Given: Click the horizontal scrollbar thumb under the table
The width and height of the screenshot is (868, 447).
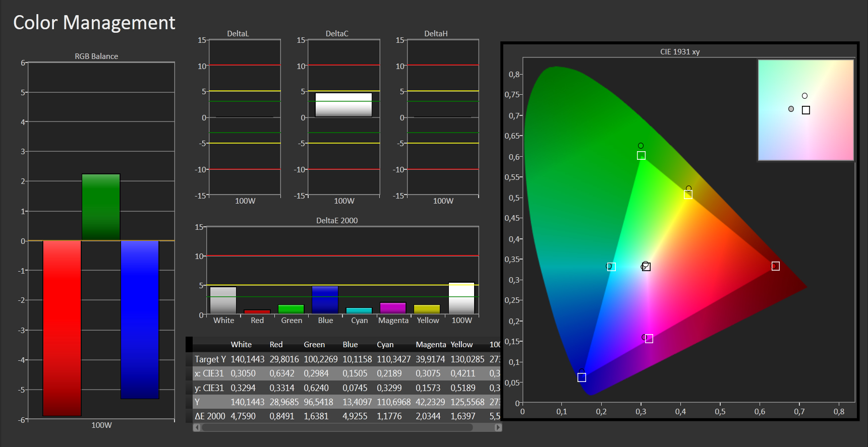Looking at the screenshot, I should coord(337,427).
